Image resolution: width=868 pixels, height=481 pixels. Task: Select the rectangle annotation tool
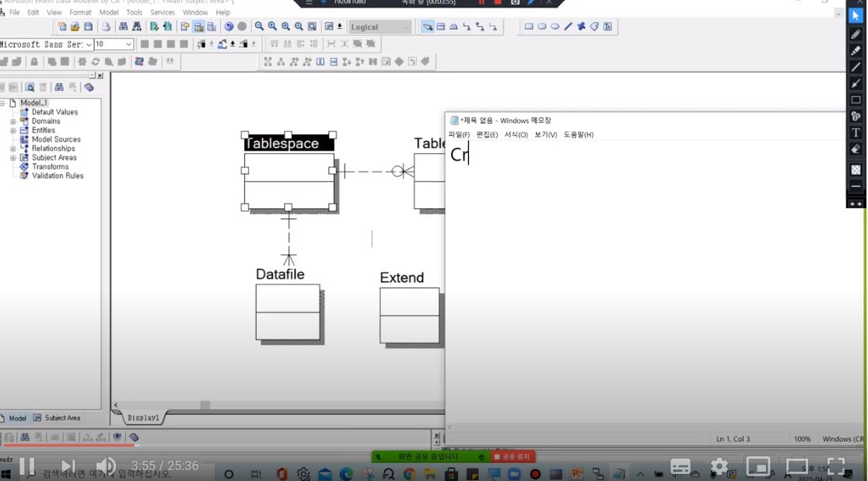click(856, 100)
